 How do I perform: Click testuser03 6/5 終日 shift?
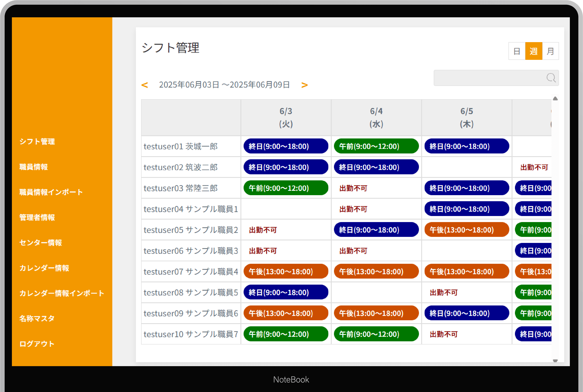(x=467, y=188)
